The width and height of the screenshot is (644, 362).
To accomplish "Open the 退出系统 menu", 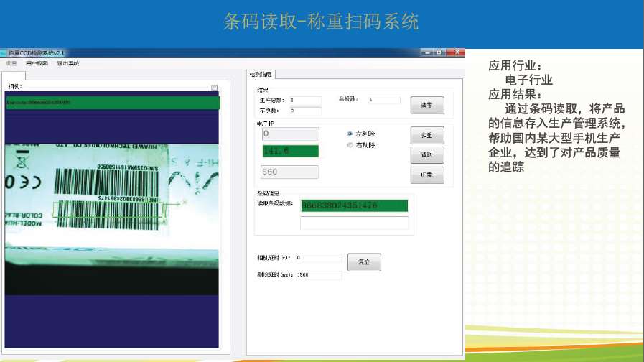I will 67,63.
